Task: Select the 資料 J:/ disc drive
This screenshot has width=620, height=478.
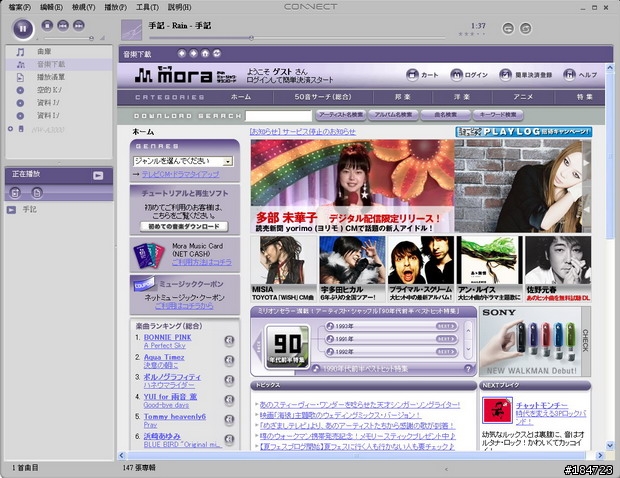Action: pyautogui.click(x=59, y=103)
